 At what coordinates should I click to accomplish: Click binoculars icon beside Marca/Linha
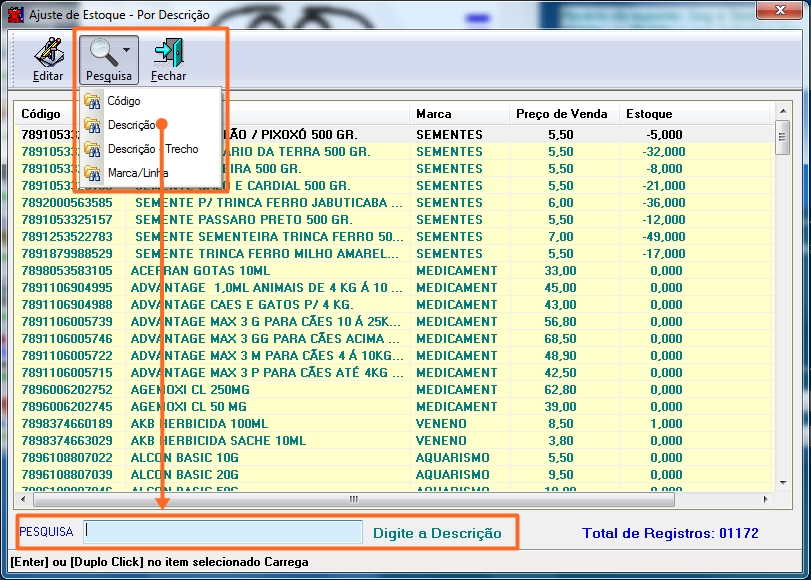coord(93,173)
